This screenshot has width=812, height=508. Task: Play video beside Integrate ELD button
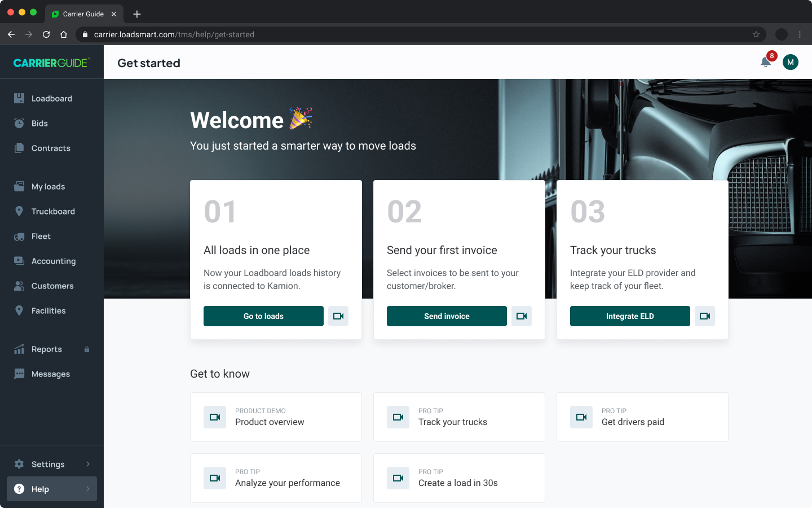[705, 316]
